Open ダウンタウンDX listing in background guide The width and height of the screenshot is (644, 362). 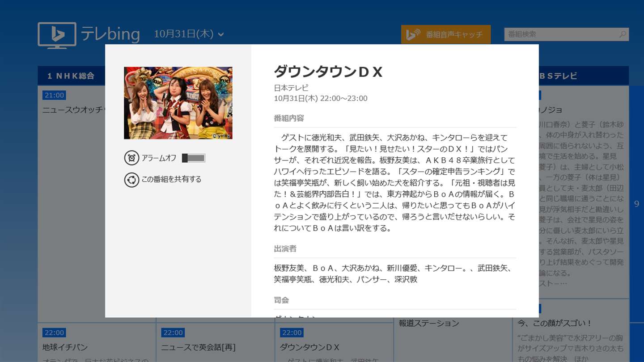[x=309, y=347]
